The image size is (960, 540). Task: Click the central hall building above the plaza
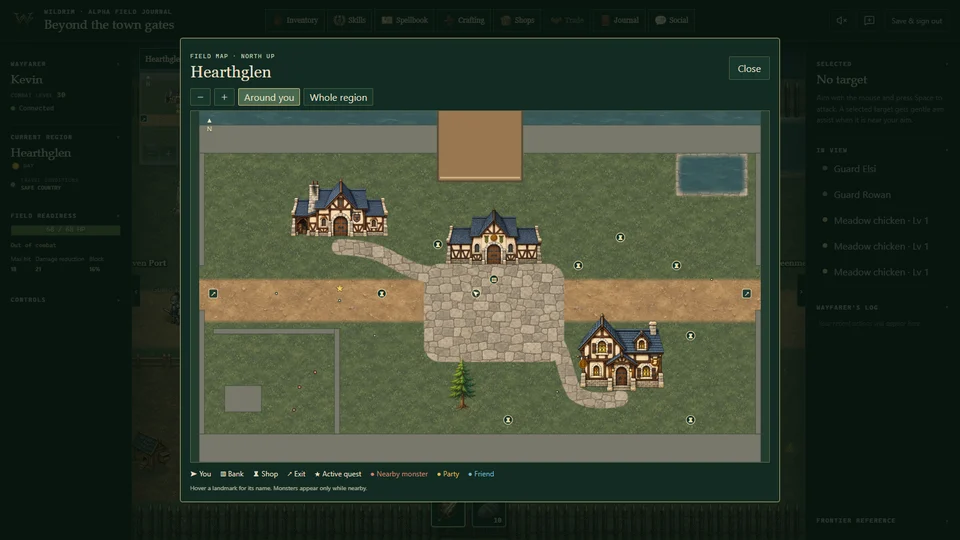(493, 238)
